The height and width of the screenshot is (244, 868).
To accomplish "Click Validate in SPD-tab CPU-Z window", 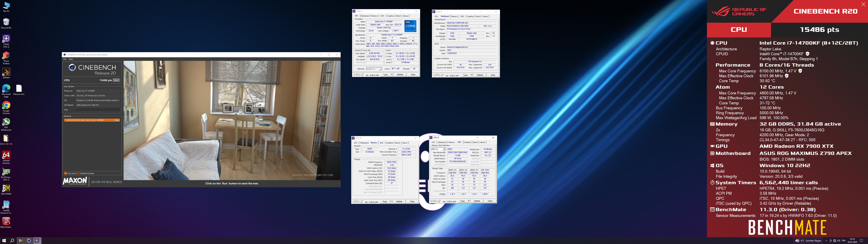I will pos(477,201).
